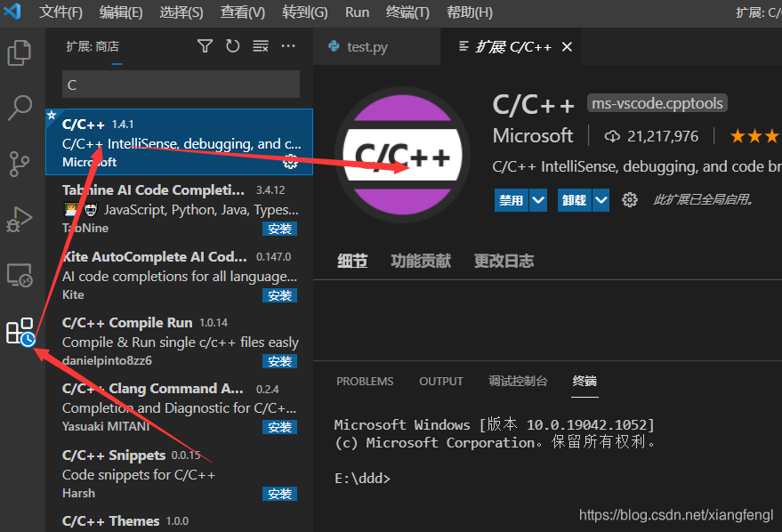Click the ms-vscode.cpptools identifier badge
The height and width of the screenshot is (532, 782).
[657, 103]
